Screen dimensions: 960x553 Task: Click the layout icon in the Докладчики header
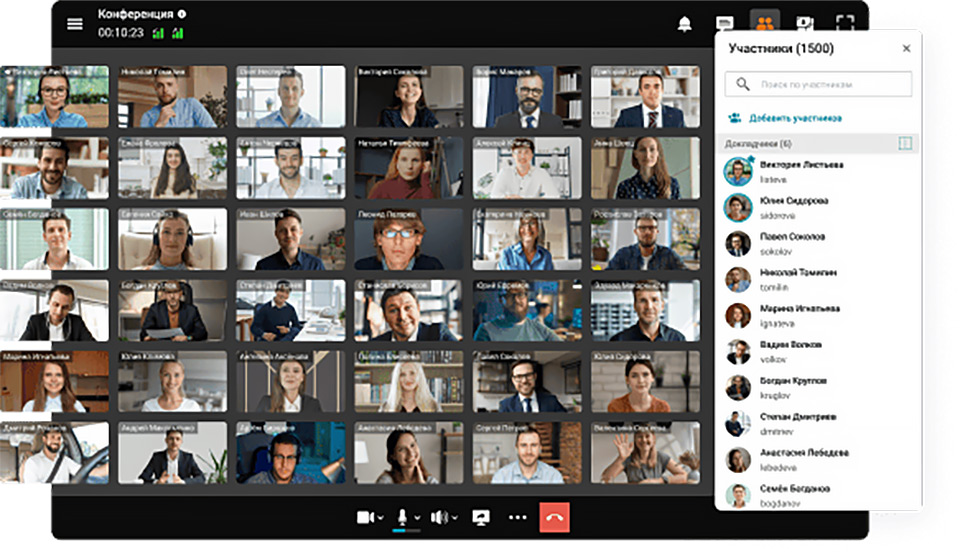pyautogui.click(x=905, y=144)
